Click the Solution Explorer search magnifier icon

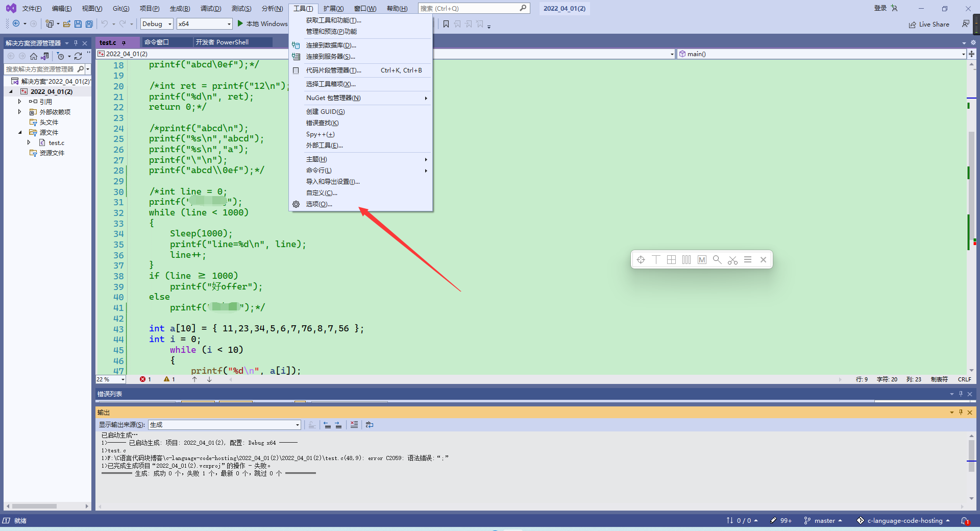(80, 69)
